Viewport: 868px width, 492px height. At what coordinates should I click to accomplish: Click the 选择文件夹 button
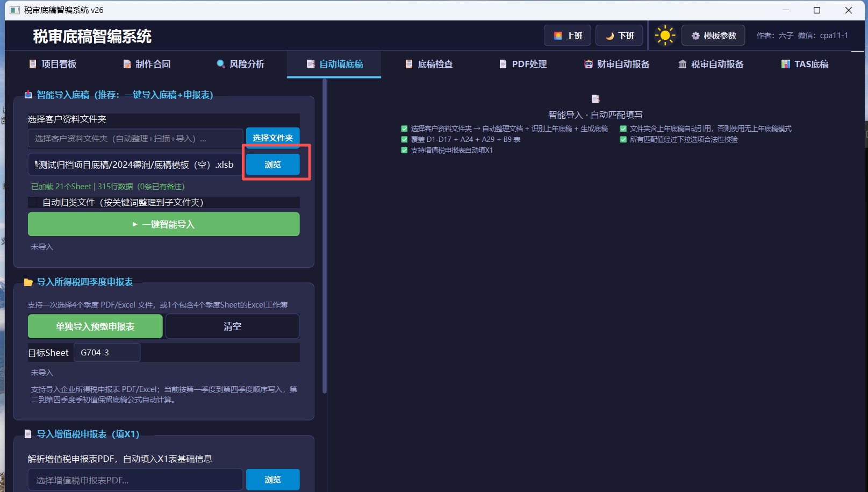tap(272, 138)
